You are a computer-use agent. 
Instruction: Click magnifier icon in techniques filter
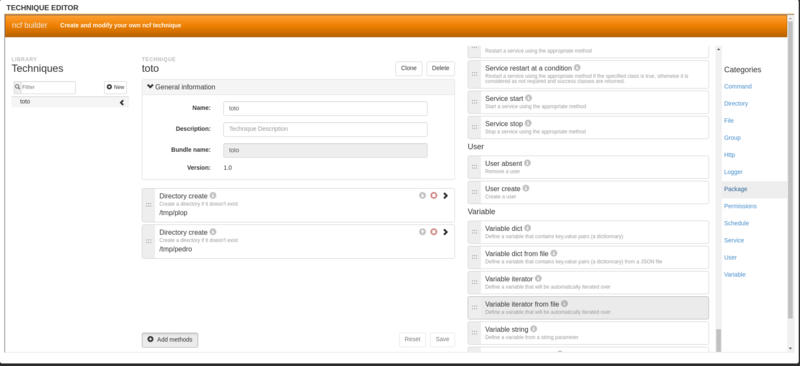(18, 87)
